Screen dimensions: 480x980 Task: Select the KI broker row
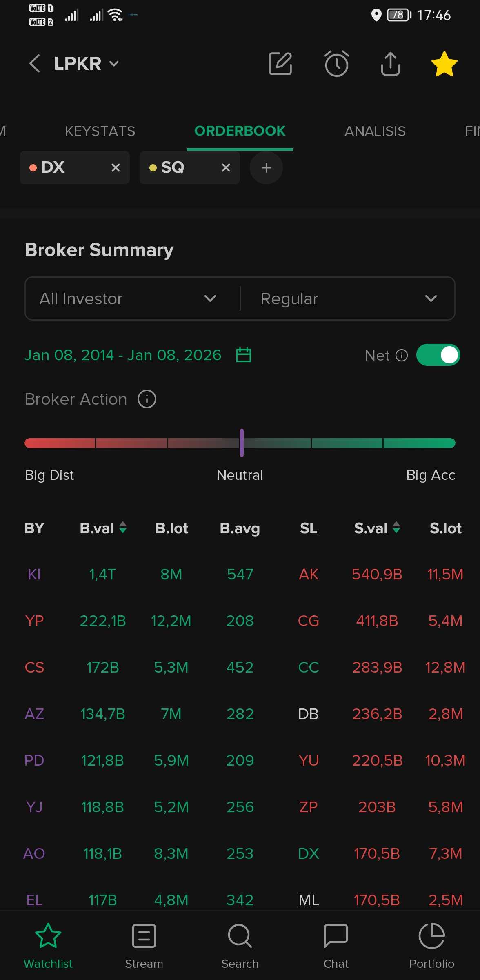(x=34, y=574)
